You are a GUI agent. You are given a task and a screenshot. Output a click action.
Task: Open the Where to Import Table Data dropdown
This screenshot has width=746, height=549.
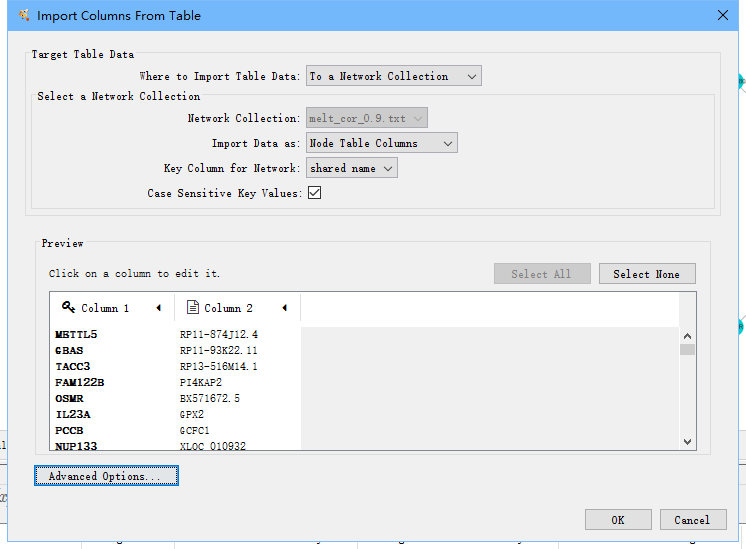coord(393,76)
